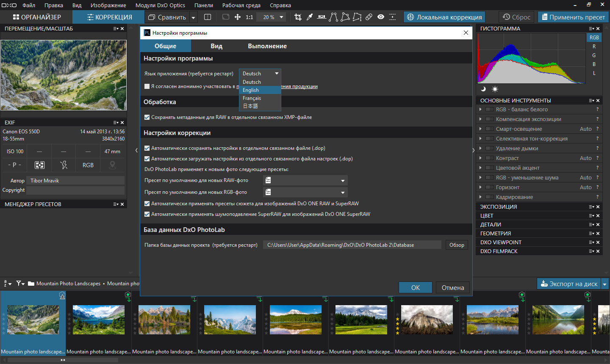Select the R channel in histogram
Viewport: 610px width, 364px height.
click(594, 47)
